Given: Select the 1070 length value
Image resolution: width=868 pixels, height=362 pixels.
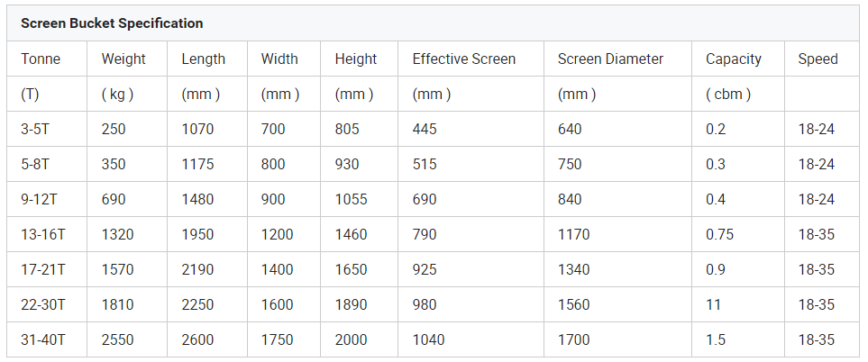Looking at the screenshot, I should tap(197, 129).
